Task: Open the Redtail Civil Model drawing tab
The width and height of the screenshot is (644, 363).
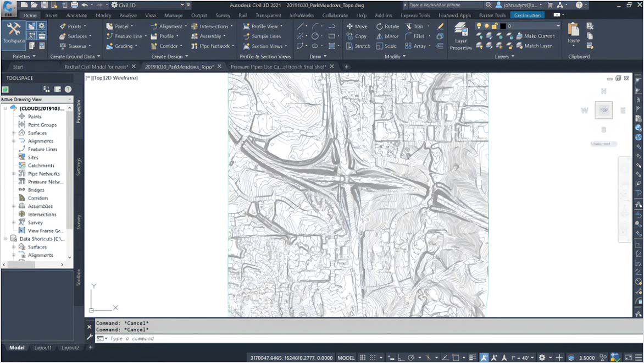Action: click(x=97, y=67)
